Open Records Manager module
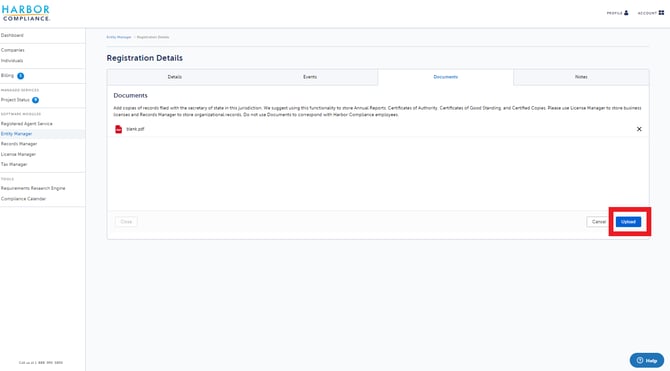This screenshot has width=670, height=371. pos(19,144)
